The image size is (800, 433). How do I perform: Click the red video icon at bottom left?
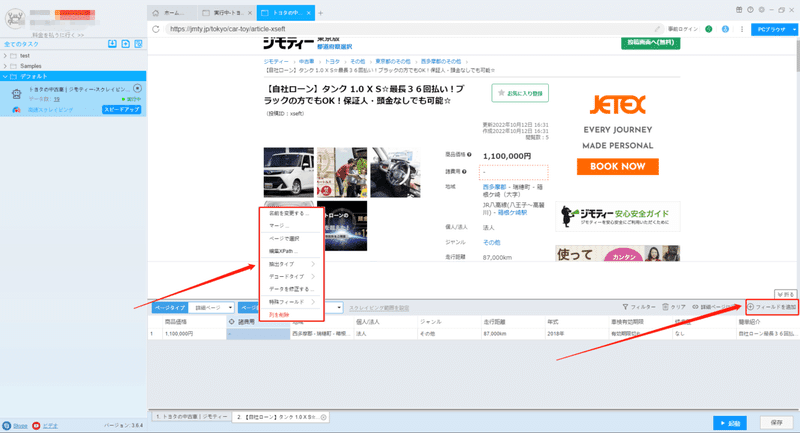(x=36, y=425)
